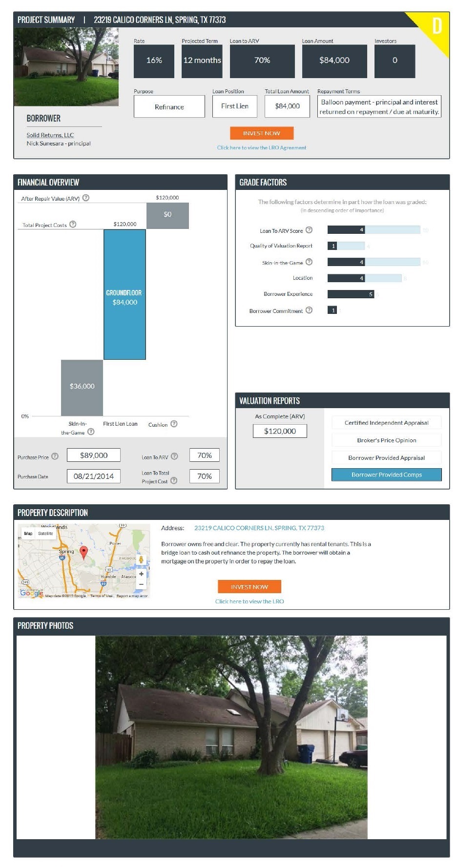Viewport: 458px width, 868px height.
Task: Zoom in on the map with plus button
Action: [x=141, y=574]
